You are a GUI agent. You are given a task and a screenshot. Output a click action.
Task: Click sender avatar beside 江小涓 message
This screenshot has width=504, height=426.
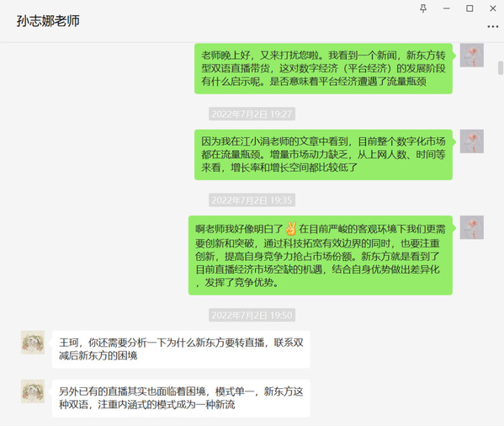471,141
